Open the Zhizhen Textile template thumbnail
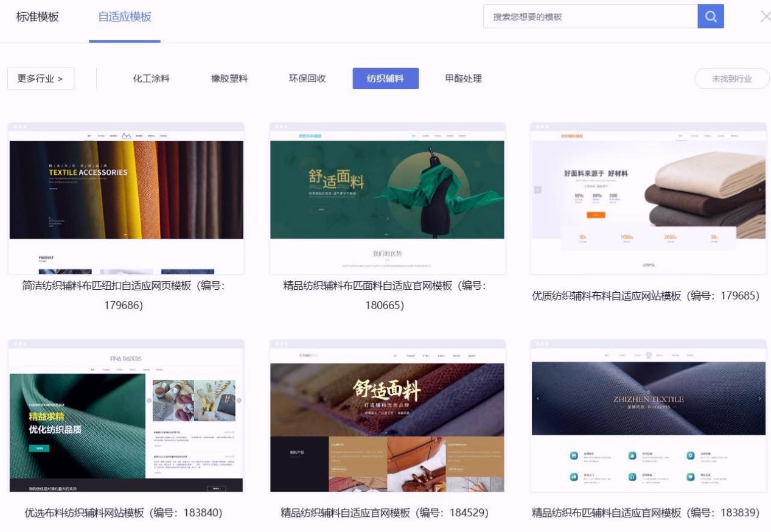Image resolution: width=771 pixels, height=532 pixels. (648, 416)
